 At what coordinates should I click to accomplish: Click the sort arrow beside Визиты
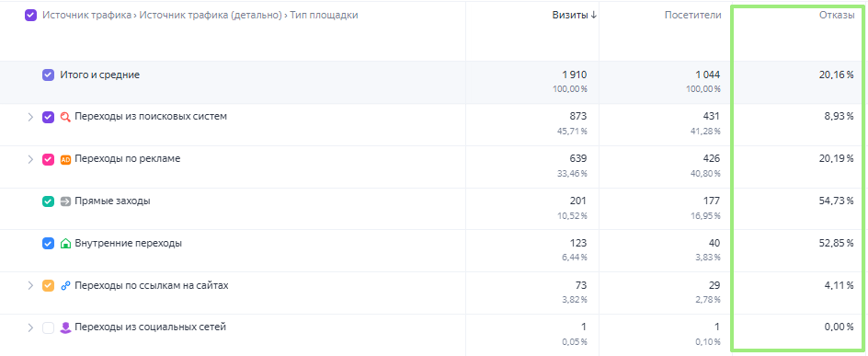[x=593, y=16]
